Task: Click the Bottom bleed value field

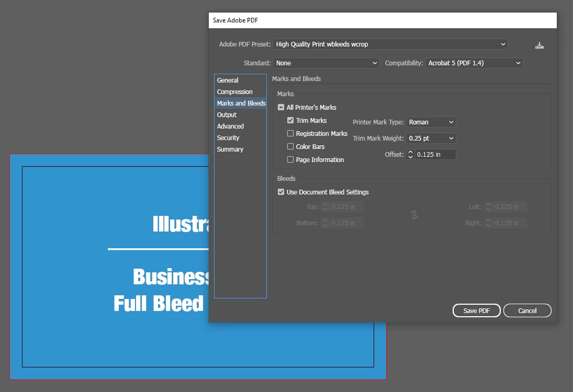Action: [x=346, y=223]
